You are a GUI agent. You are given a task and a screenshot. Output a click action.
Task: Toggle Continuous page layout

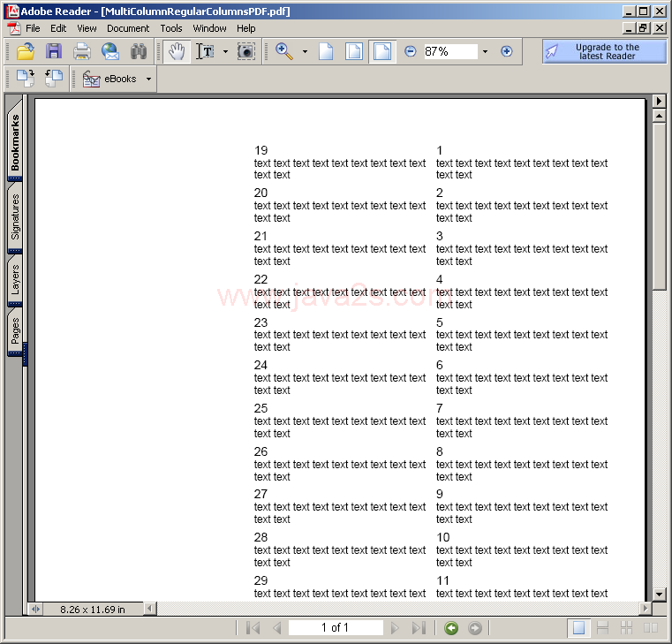(602, 628)
